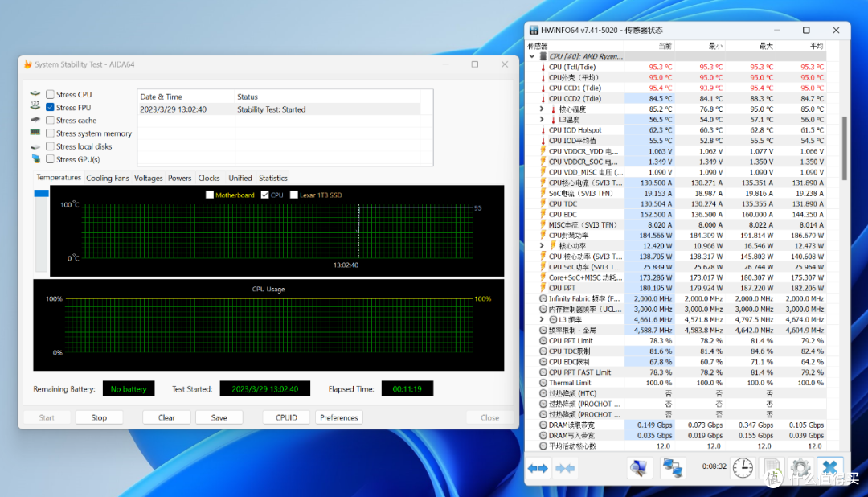The width and height of the screenshot is (868, 497).
Task: Click Thermal Limit row label
Action: tap(570, 383)
